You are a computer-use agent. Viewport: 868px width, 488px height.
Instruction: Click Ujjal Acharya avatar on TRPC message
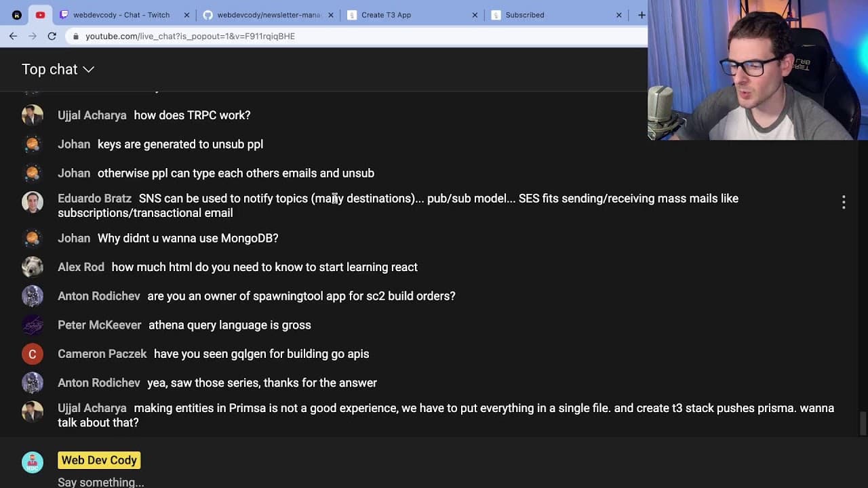tap(33, 115)
